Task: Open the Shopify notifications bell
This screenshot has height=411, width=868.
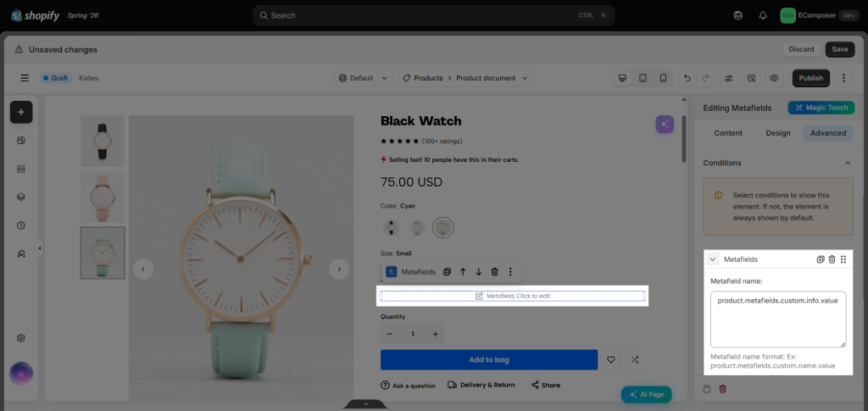Action: (763, 15)
